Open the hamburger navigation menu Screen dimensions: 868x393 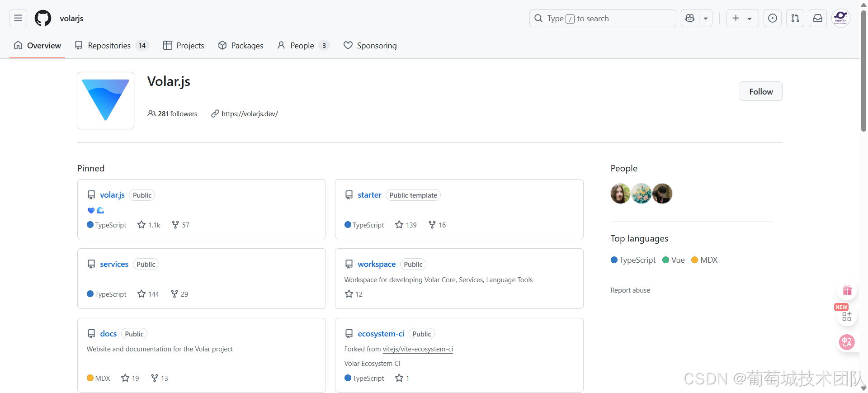[18, 18]
